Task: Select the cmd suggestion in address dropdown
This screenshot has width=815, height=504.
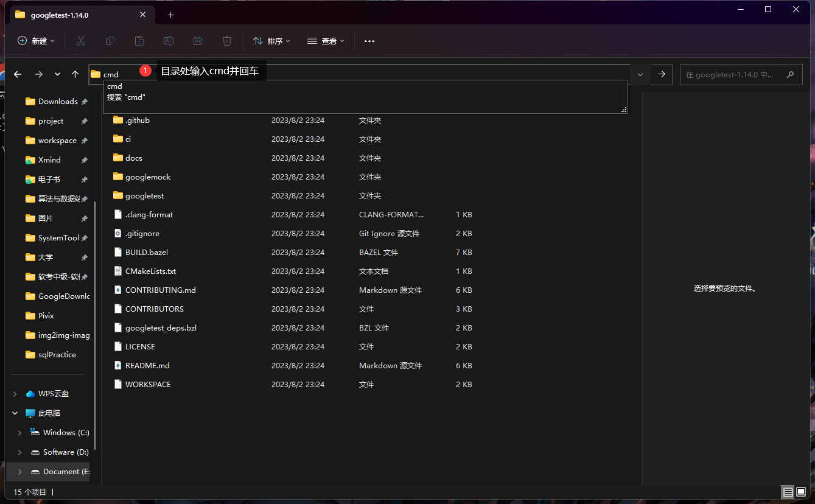Action: [x=115, y=86]
